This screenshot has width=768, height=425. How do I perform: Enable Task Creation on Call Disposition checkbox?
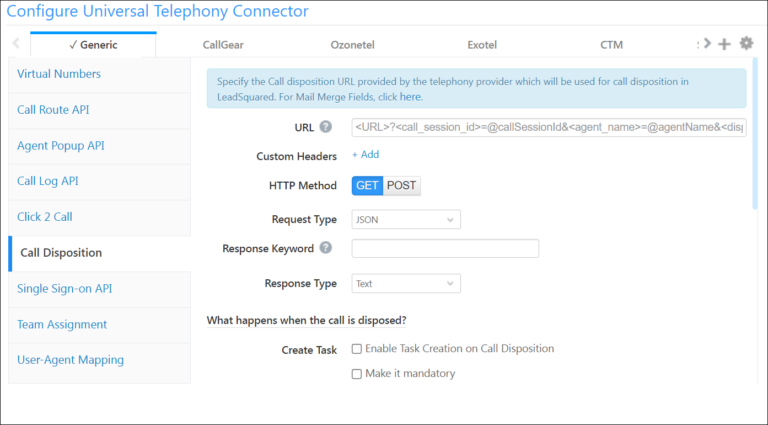[x=357, y=349]
